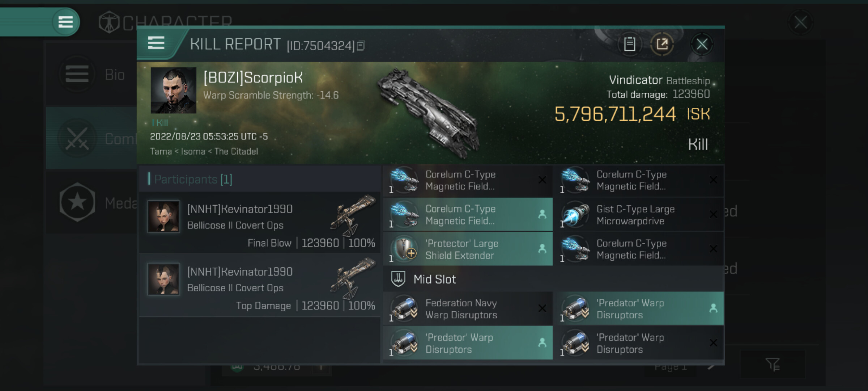Open the kill report hamburger menu

(156, 43)
